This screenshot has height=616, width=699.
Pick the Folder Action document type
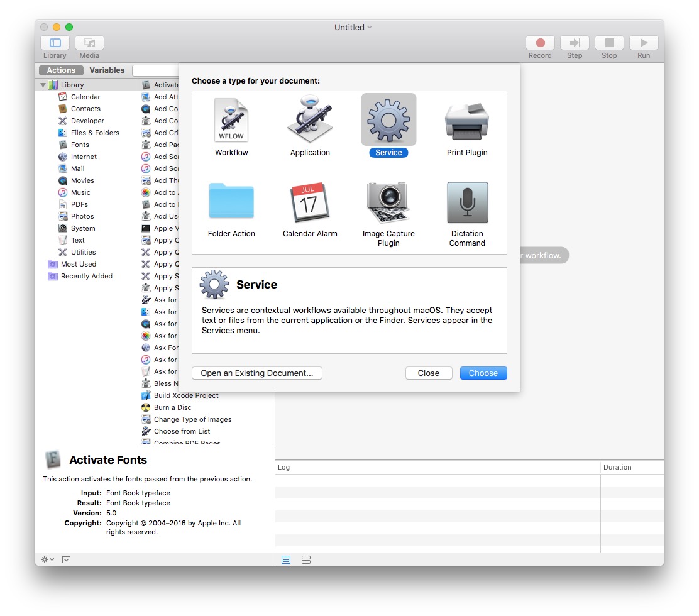click(231, 202)
